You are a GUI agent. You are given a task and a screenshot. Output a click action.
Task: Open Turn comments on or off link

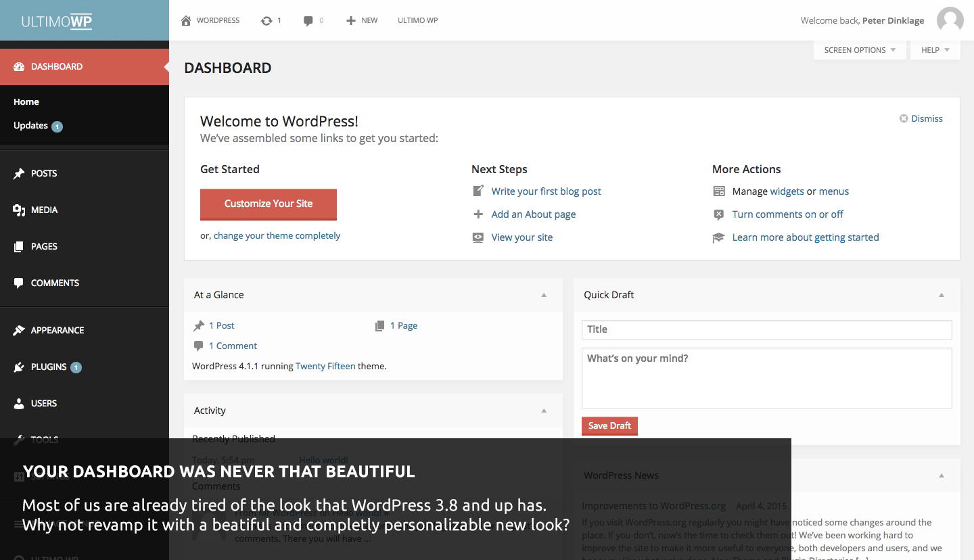coord(788,214)
